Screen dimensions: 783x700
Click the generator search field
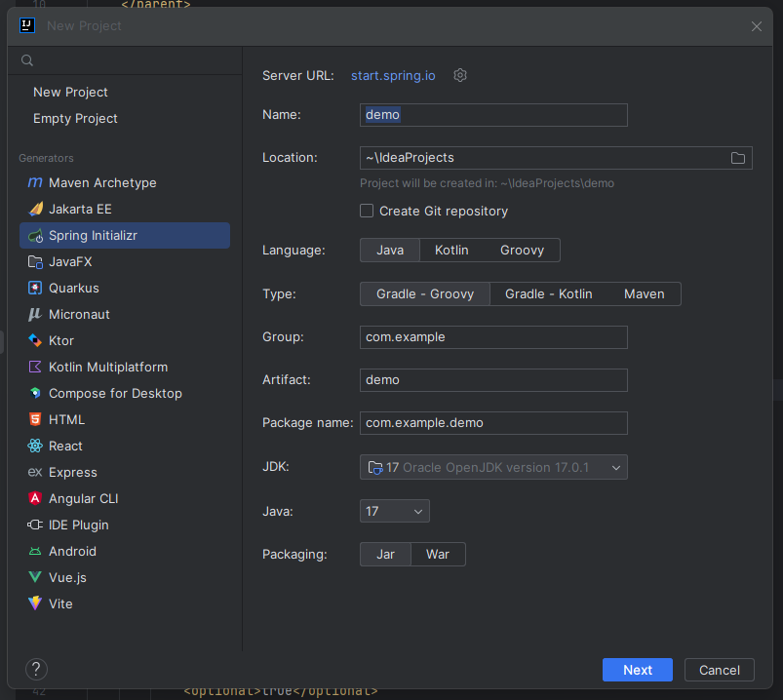(x=125, y=60)
